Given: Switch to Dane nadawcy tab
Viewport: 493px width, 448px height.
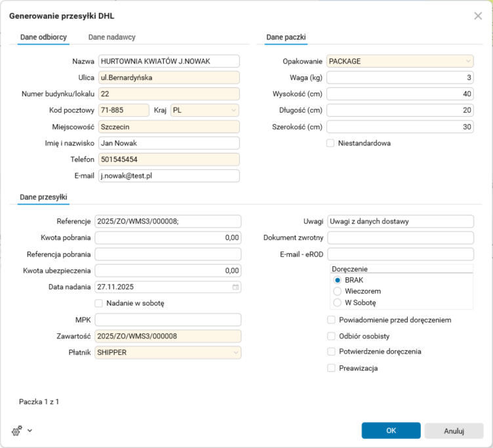Looking at the screenshot, I should point(112,37).
